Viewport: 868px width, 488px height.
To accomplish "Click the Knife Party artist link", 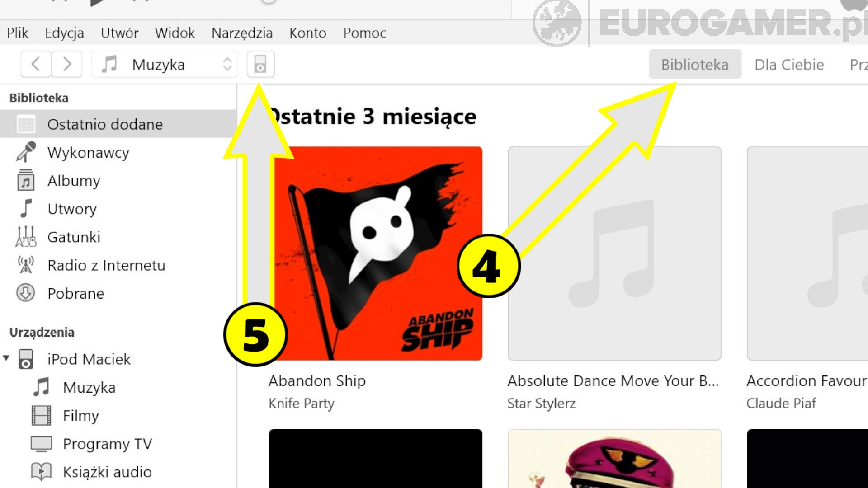I will (301, 403).
